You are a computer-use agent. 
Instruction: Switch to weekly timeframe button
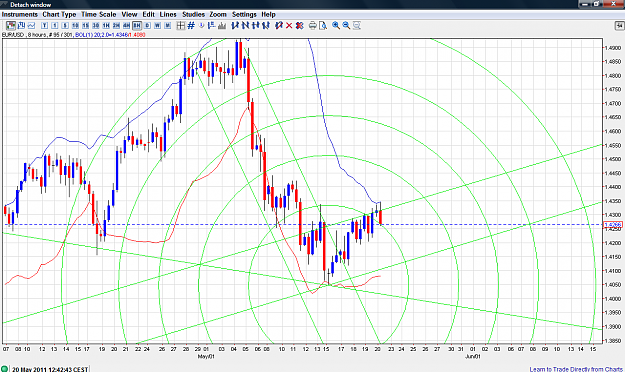157,26
